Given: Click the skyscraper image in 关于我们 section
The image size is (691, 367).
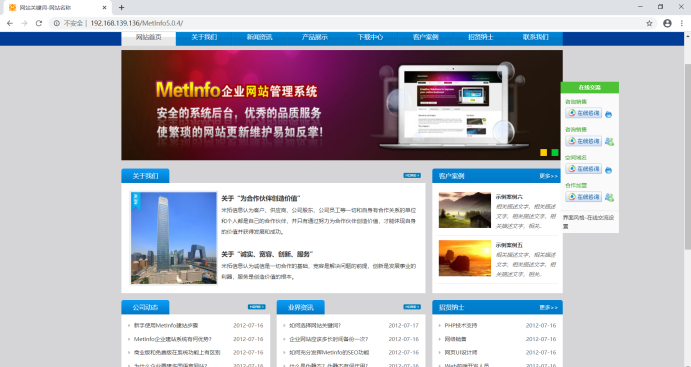Looking at the screenshot, I should [x=174, y=238].
